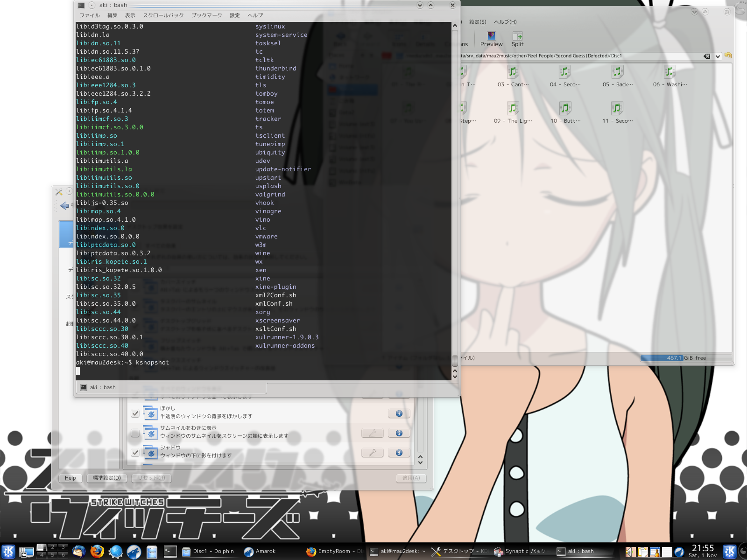Image resolution: width=747 pixels, height=560 pixels.
Task: Open Konsole ヘルプ menu
Action: pyautogui.click(x=255, y=15)
